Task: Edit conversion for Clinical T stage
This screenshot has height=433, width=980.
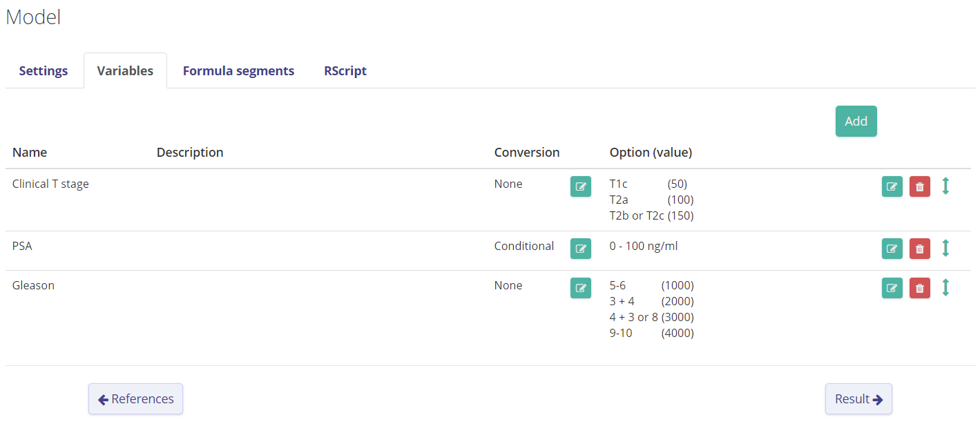Action: coord(580,186)
